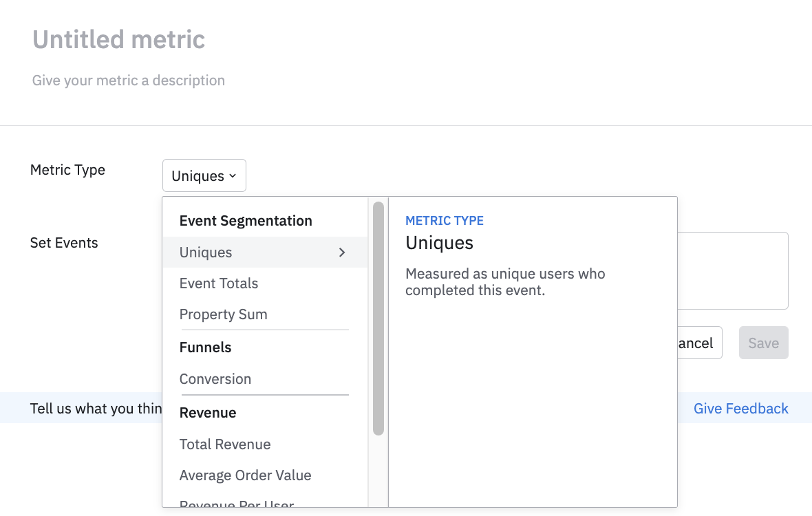Click the Revenue section header

208,413
